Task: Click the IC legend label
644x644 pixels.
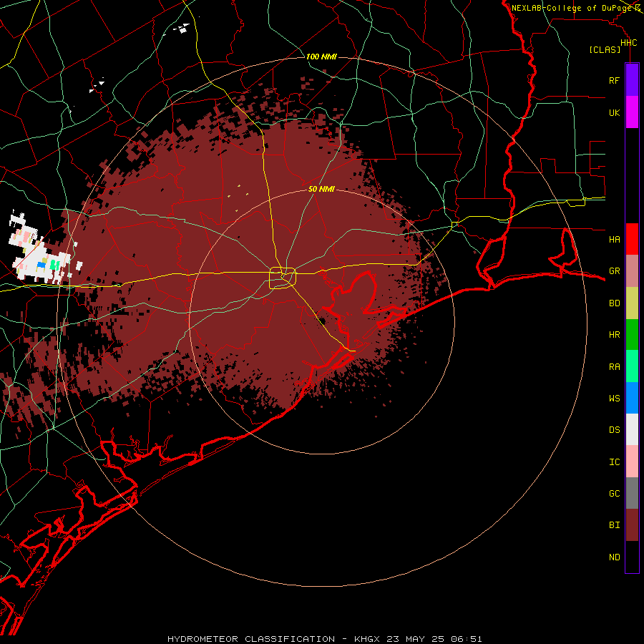Action: [614, 462]
